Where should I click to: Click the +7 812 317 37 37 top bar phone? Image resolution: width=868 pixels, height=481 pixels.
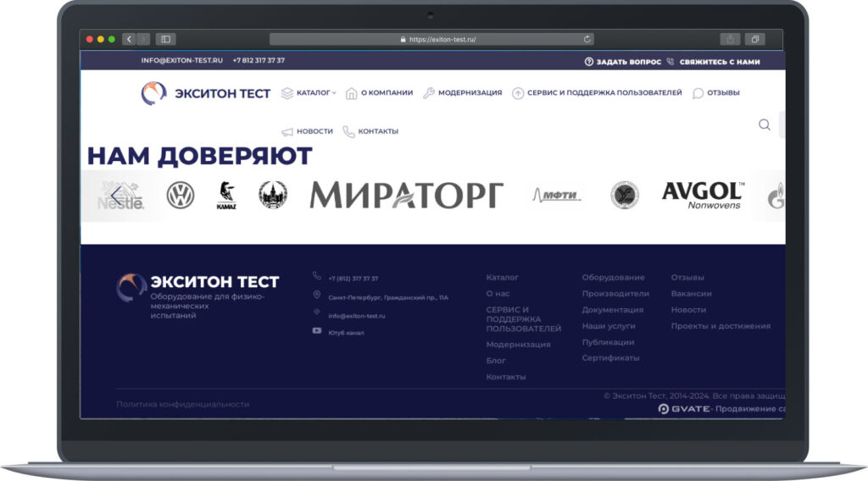(259, 60)
